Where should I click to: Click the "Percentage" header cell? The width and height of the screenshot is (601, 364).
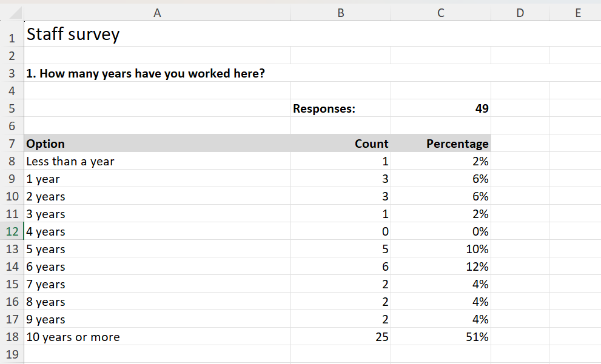tap(457, 144)
